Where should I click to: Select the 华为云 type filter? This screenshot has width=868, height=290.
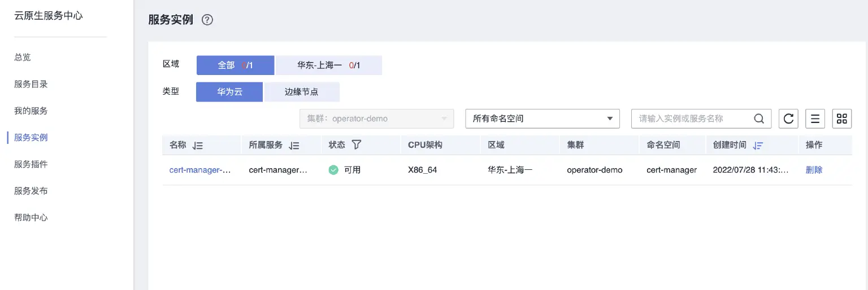click(229, 92)
